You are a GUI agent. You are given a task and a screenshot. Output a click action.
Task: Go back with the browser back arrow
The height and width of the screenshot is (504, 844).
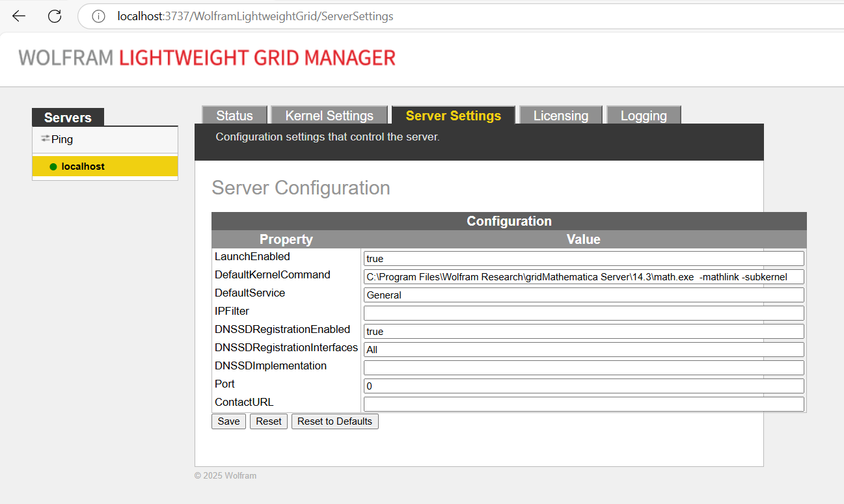(x=19, y=16)
